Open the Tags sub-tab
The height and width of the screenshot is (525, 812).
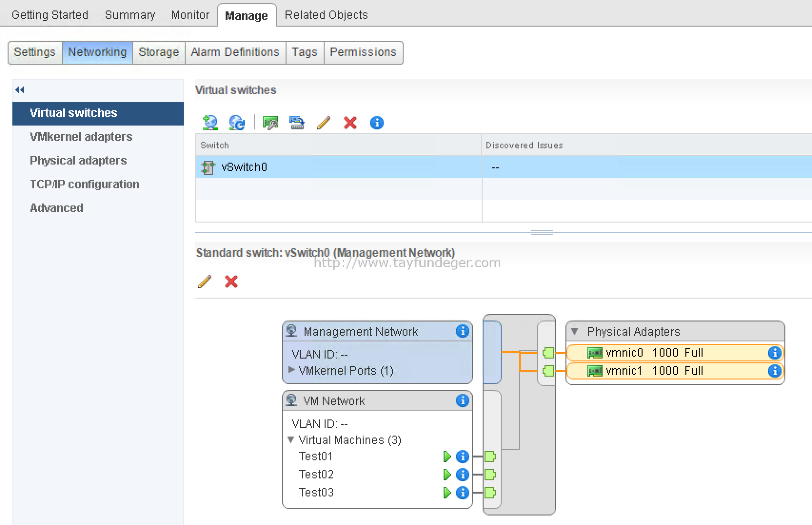(305, 52)
